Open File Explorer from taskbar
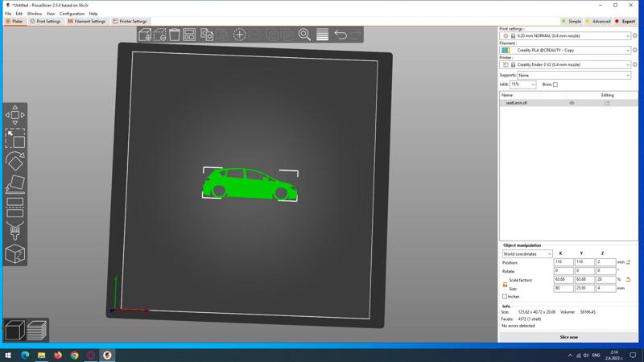The width and height of the screenshot is (644, 362). click(41, 356)
